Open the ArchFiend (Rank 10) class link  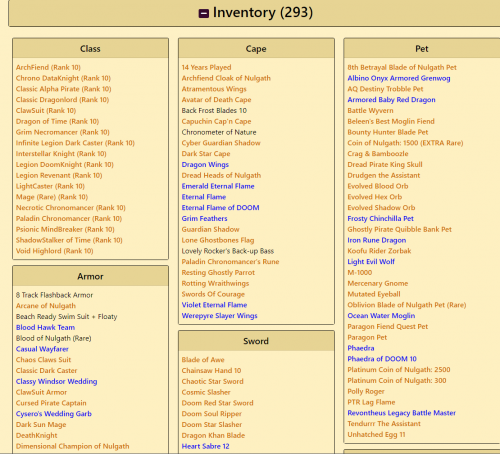coord(48,67)
